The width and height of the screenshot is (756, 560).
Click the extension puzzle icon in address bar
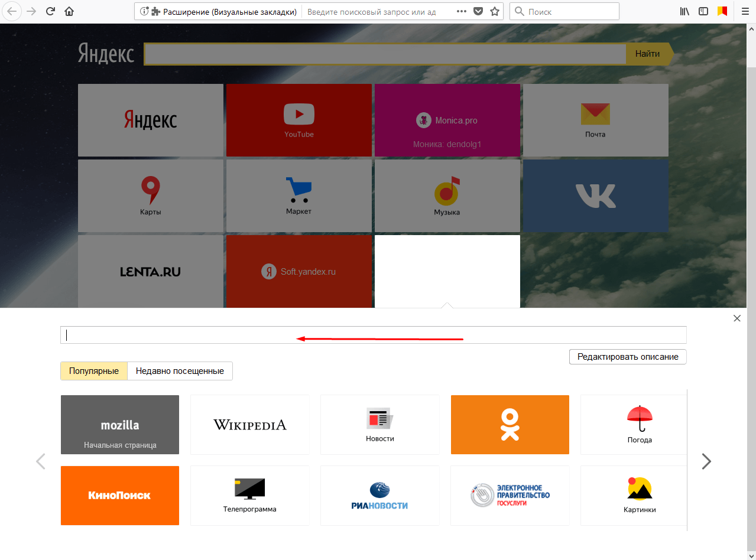pyautogui.click(x=155, y=11)
